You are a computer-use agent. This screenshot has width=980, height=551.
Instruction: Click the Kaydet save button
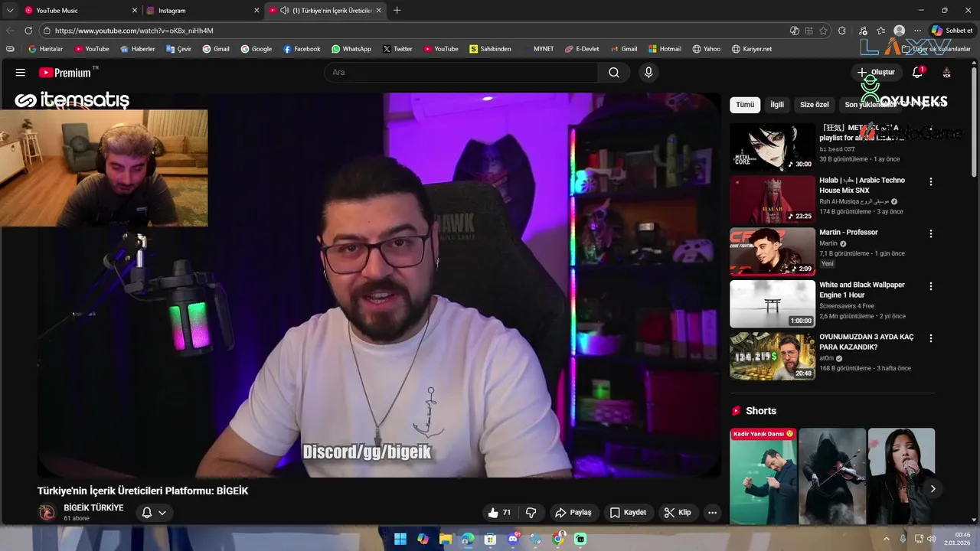point(628,513)
